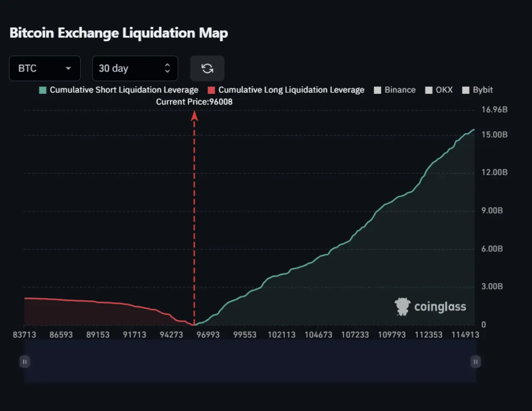Toggle the OKX legend series
This screenshot has width=532, height=411.
coord(439,90)
